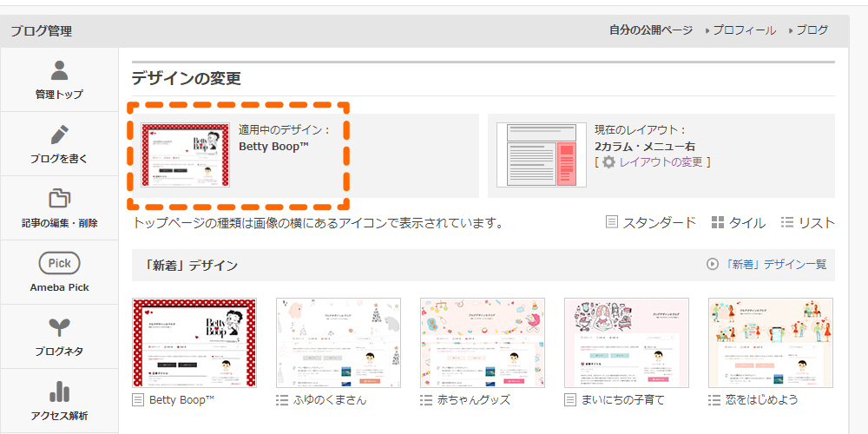Open 管理トップ person icon
Viewport: 868px width, 434px height.
[59, 71]
